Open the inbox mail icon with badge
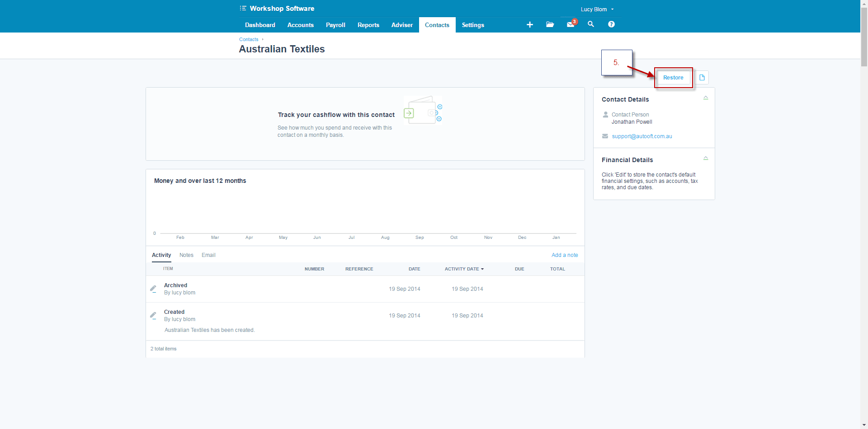This screenshot has height=429, width=868. click(x=571, y=23)
